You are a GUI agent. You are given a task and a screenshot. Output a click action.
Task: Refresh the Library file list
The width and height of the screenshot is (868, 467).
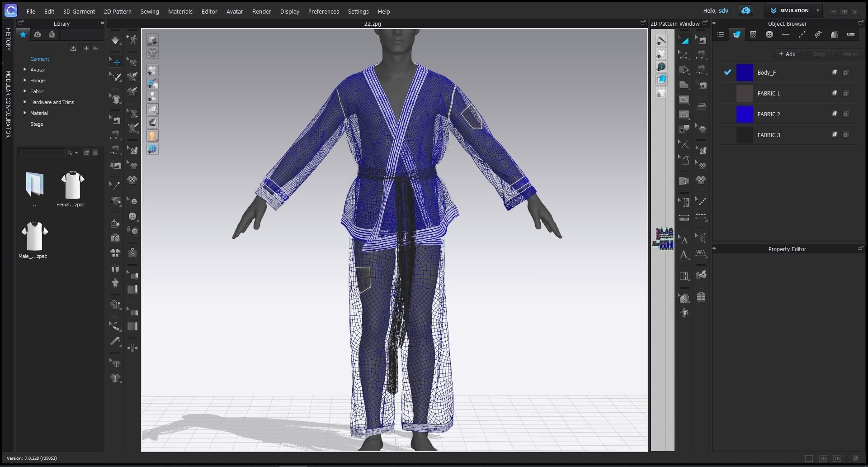[x=86, y=153]
